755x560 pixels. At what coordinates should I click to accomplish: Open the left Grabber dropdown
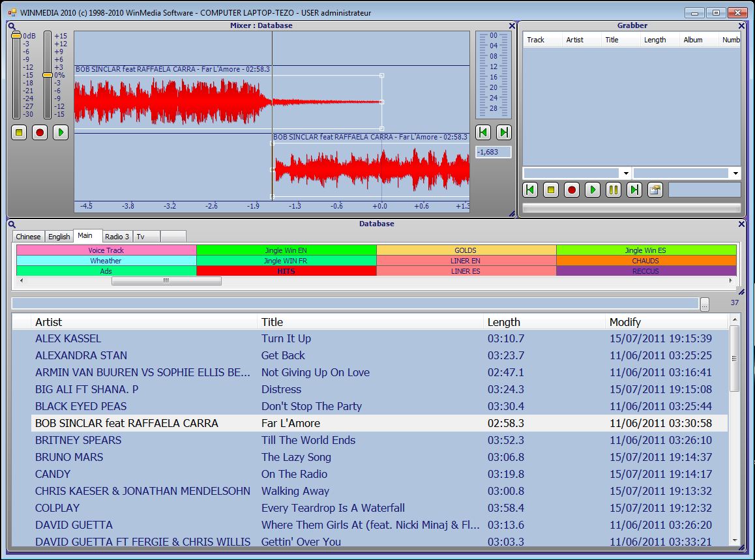point(626,173)
